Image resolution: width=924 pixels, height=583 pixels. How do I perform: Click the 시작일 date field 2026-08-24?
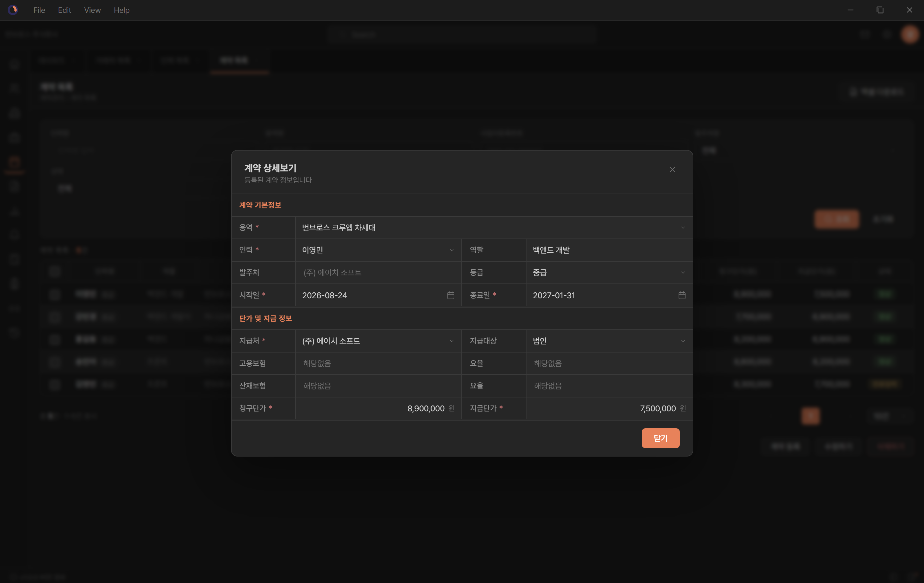378,295
